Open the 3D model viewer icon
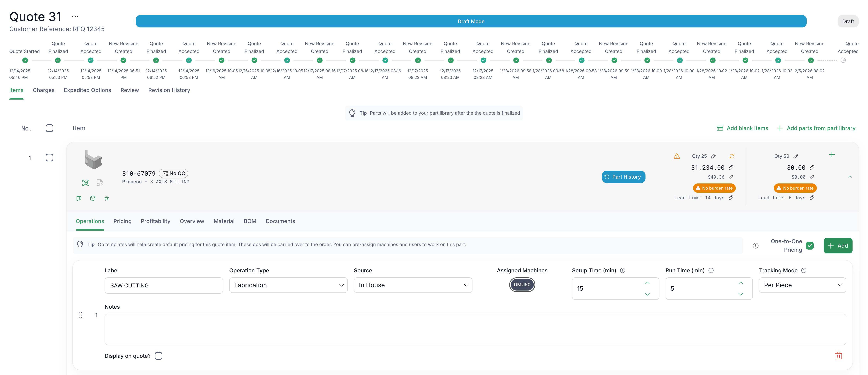The image size is (868, 375). pos(86,183)
